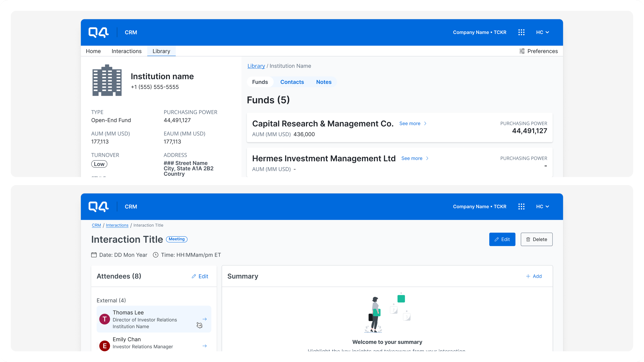Switch to the Contacts tab
This screenshot has width=644, height=362.
[x=292, y=82]
